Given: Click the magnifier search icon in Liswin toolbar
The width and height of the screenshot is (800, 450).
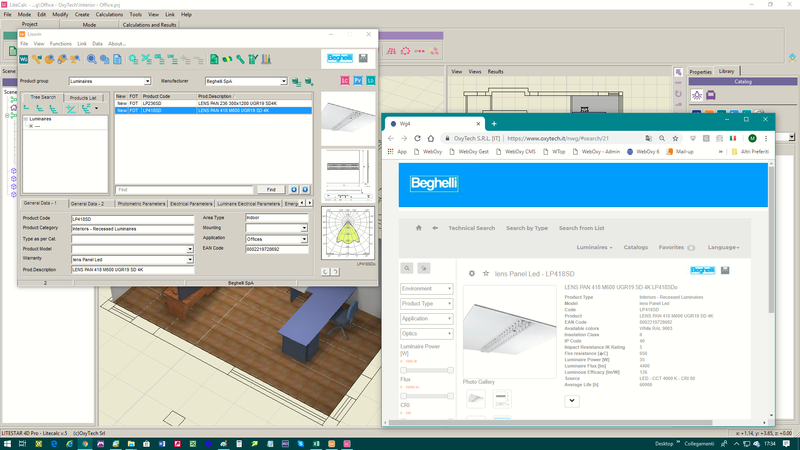Looking at the screenshot, I should (91, 59).
